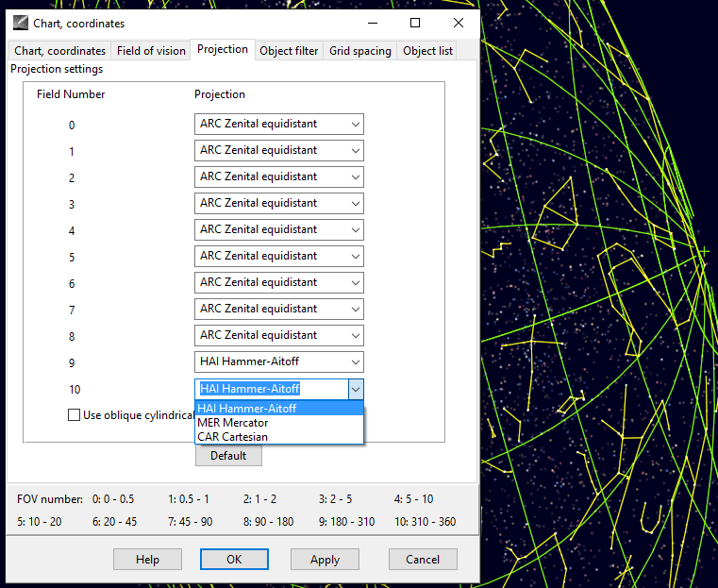Click the Apply button
Image resolution: width=718 pixels, height=588 pixels.
325,559
